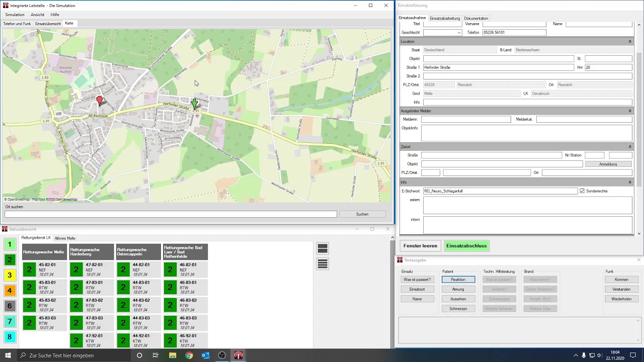The width and height of the screenshot is (644, 362).
Task: Click the gray status 6 button
Action: point(9,306)
